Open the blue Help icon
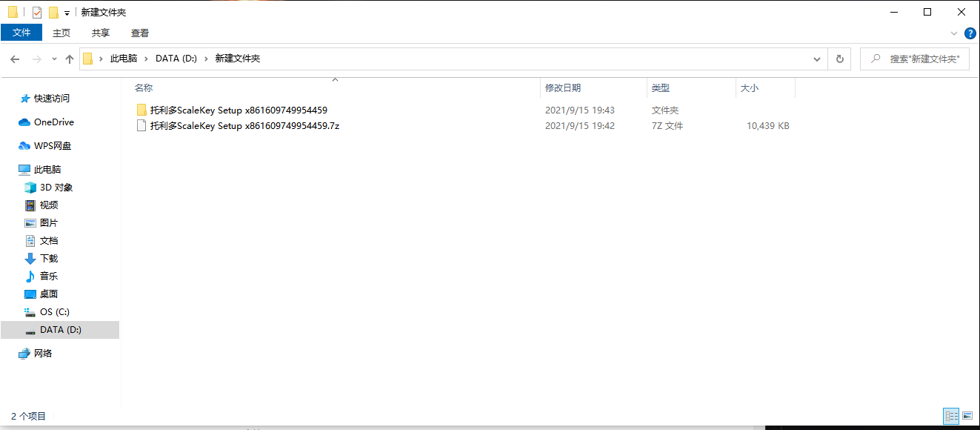Image resolution: width=980 pixels, height=430 pixels. pyautogui.click(x=970, y=33)
